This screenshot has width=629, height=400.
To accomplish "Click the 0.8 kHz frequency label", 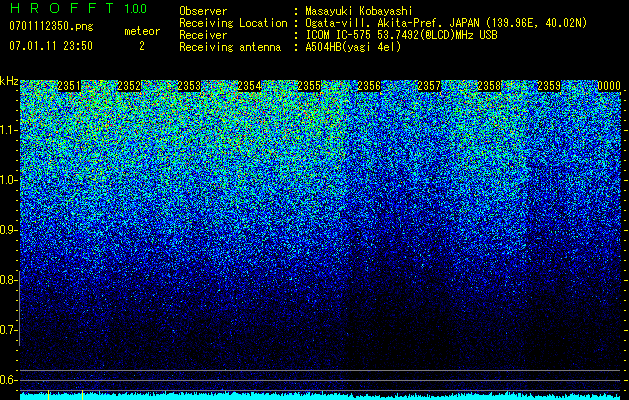I will (x=8, y=280).
